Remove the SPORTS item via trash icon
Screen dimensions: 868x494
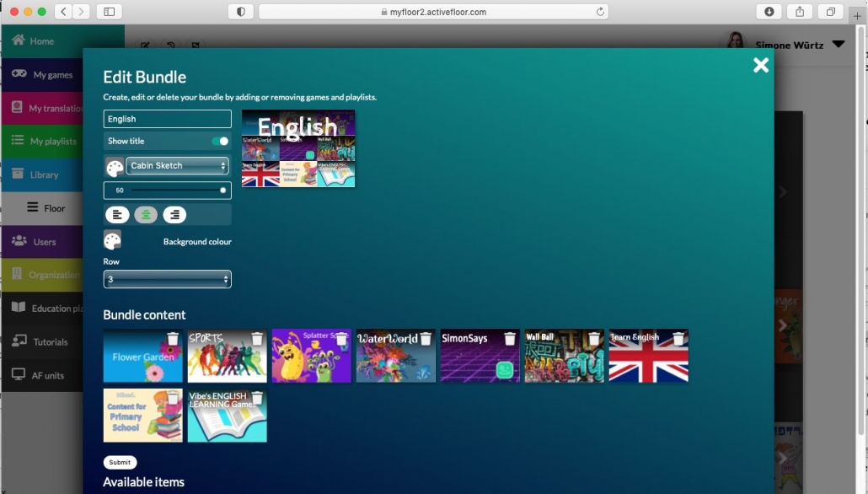pos(257,339)
